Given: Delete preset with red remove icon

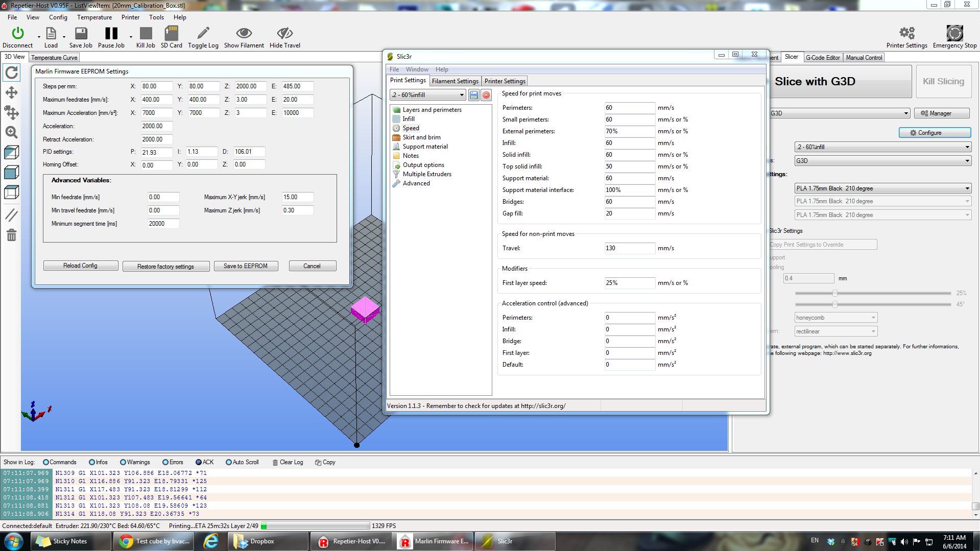Looking at the screenshot, I should tap(486, 95).
